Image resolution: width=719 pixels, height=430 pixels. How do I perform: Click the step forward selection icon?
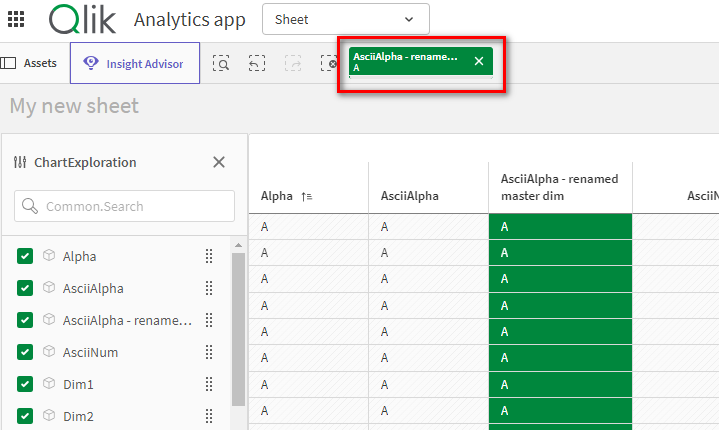292,63
